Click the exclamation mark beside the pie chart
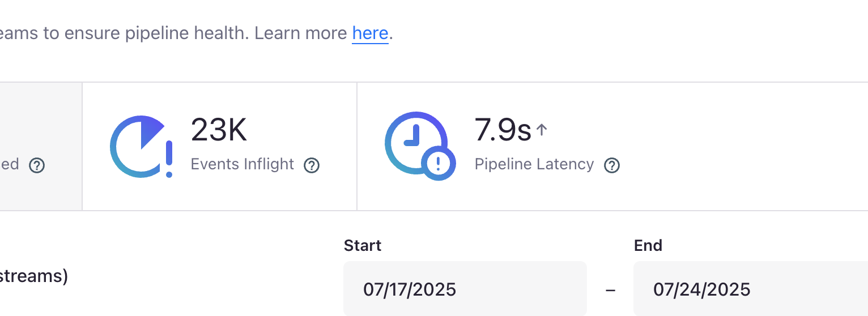This screenshot has width=868, height=316. click(x=169, y=159)
